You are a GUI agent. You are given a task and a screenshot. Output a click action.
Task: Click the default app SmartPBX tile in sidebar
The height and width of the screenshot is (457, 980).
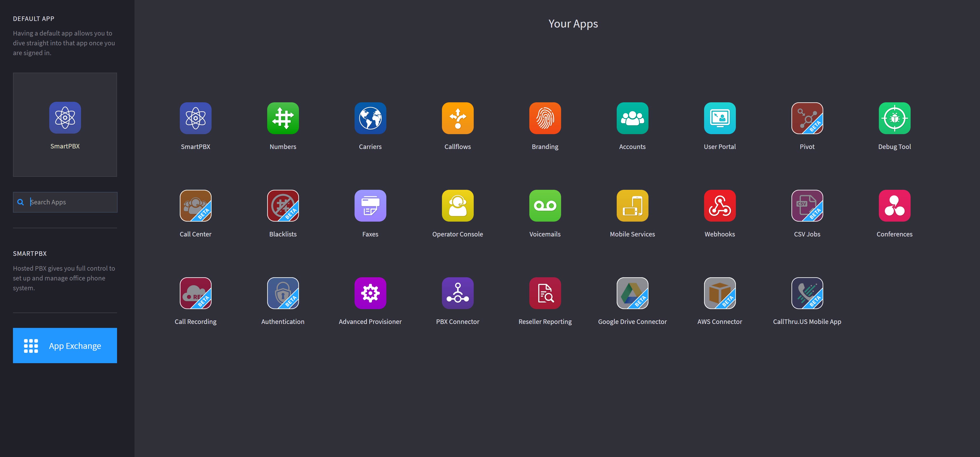[x=65, y=125]
